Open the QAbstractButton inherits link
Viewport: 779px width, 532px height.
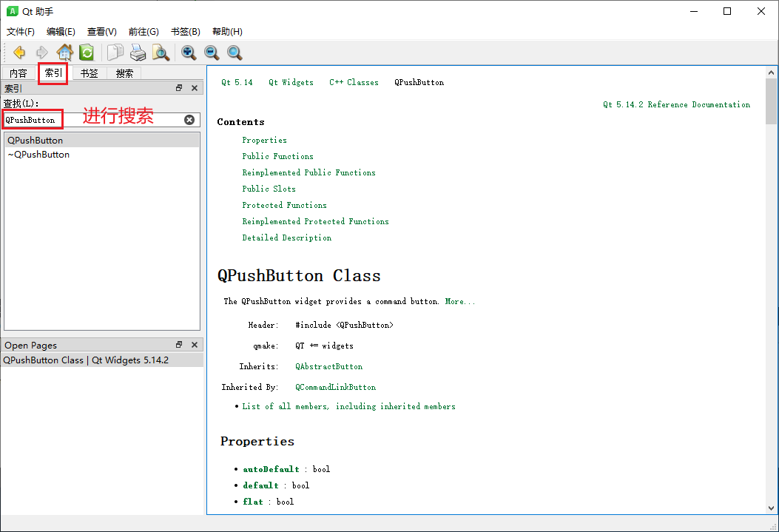[x=329, y=366]
